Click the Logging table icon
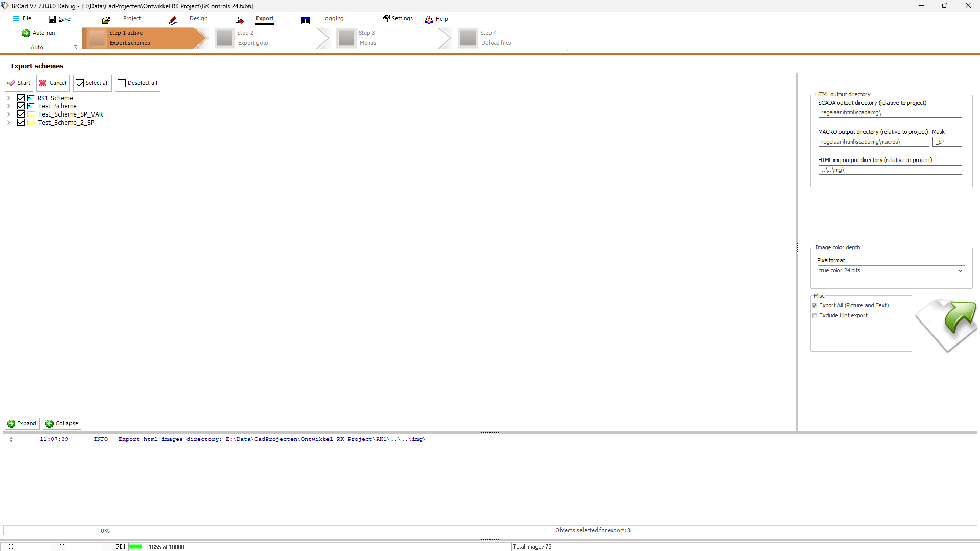Viewport: 980px width, 551px height. [306, 20]
